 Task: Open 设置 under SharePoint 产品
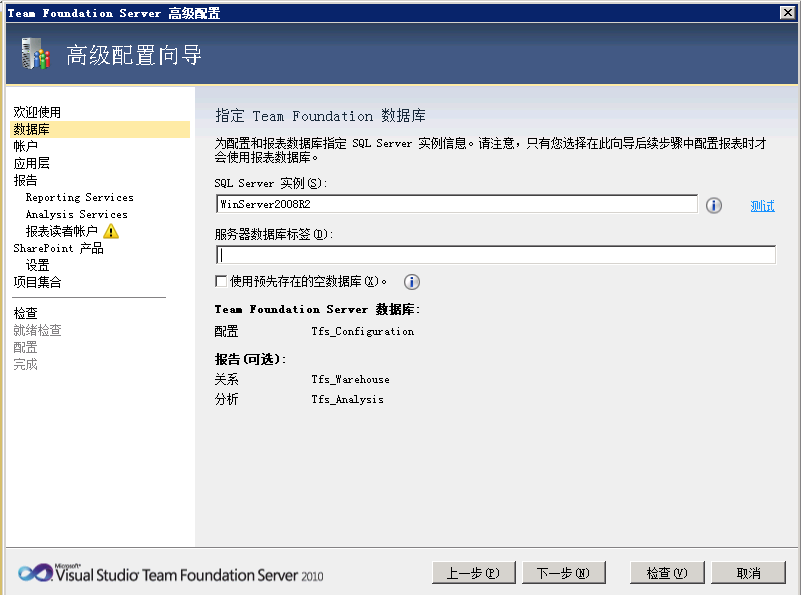pyautogui.click(x=37, y=265)
